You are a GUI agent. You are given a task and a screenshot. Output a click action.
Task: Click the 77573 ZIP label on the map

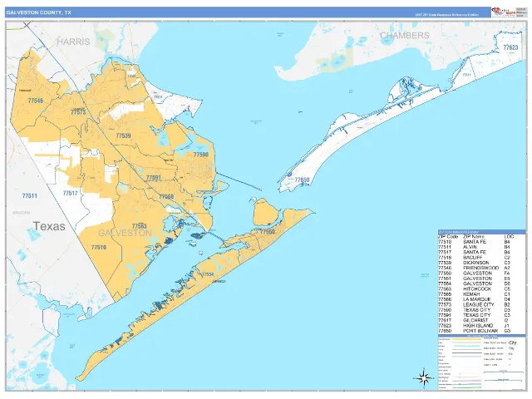coord(78,112)
